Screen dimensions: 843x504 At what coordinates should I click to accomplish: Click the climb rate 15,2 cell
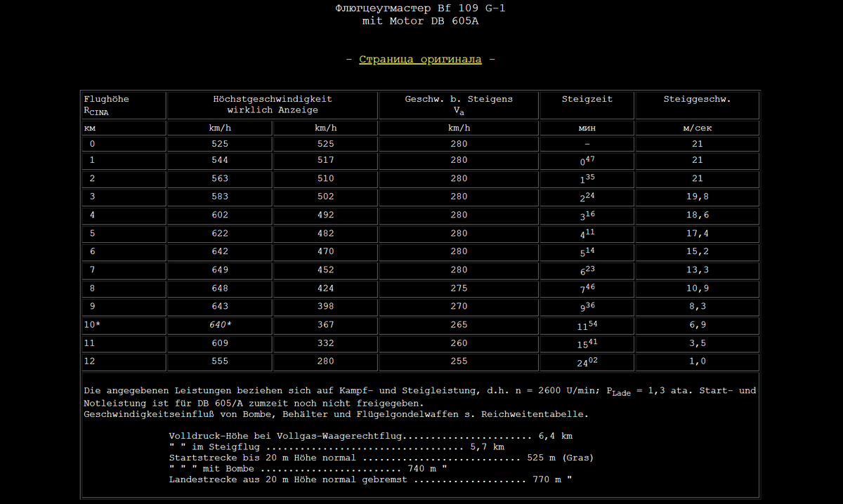tap(697, 252)
